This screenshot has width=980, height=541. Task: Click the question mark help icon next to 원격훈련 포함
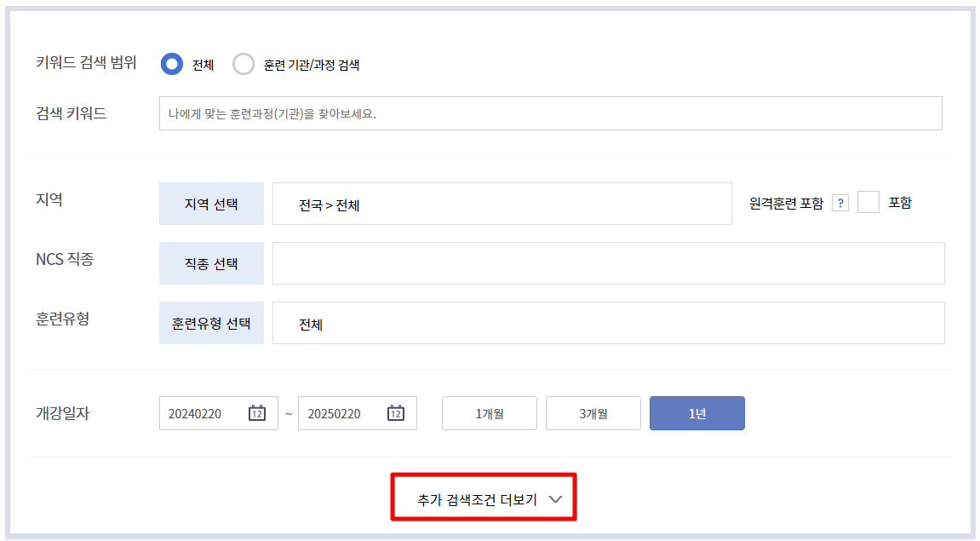click(840, 203)
